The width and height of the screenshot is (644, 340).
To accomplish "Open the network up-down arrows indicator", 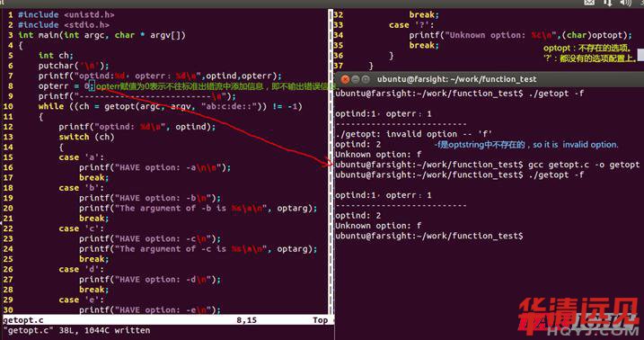I will coord(607,3).
